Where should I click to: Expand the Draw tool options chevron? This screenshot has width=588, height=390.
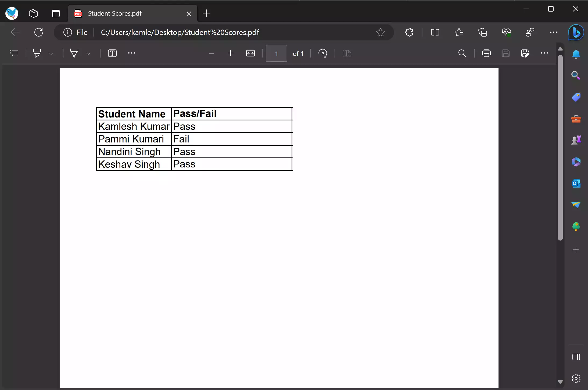pyautogui.click(x=88, y=53)
